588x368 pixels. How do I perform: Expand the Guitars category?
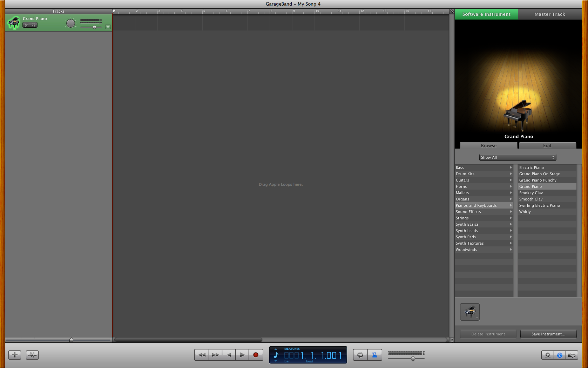tap(484, 180)
